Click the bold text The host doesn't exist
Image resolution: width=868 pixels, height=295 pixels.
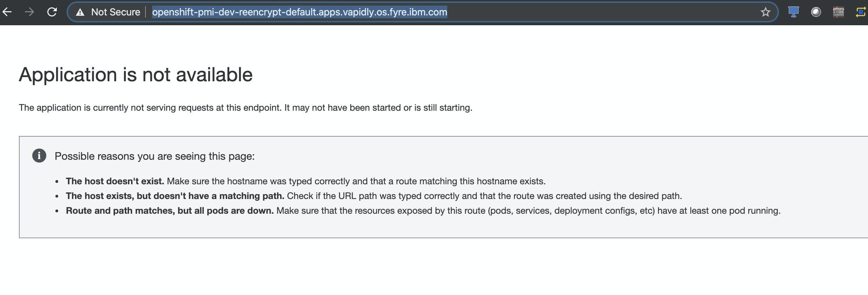click(x=115, y=181)
